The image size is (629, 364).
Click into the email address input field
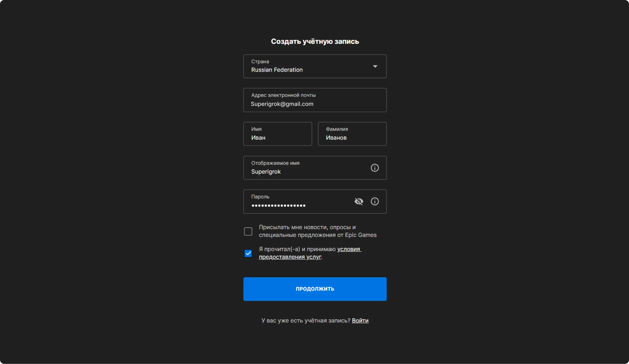[x=315, y=104]
